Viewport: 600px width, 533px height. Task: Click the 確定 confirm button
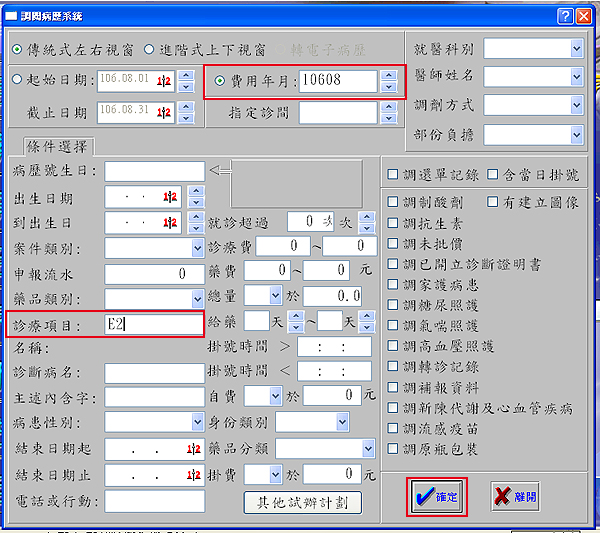click(x=436, y=496)
